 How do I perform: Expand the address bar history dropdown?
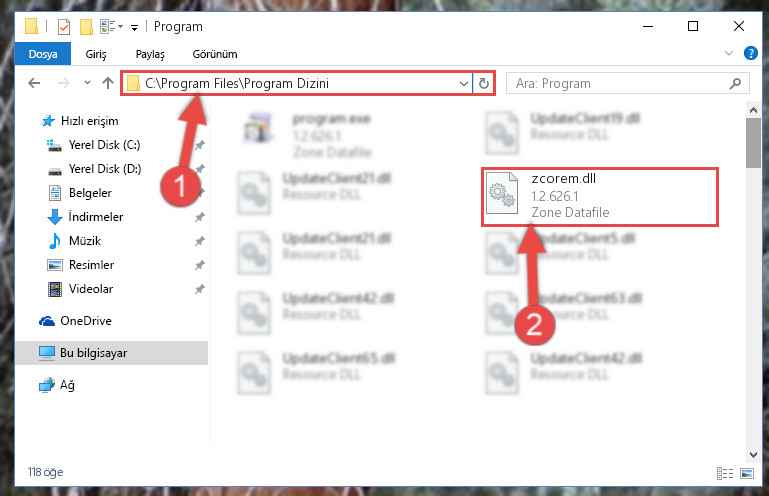[463, 83]
